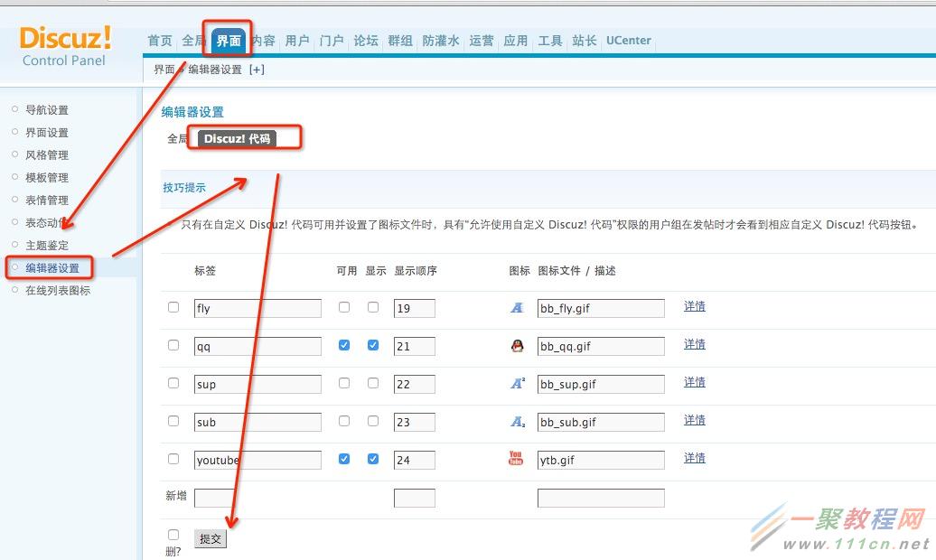The image size is (936, 560).
Task: Enable the 可用 checkbox for fly
Action: click(x=344, y=307)
